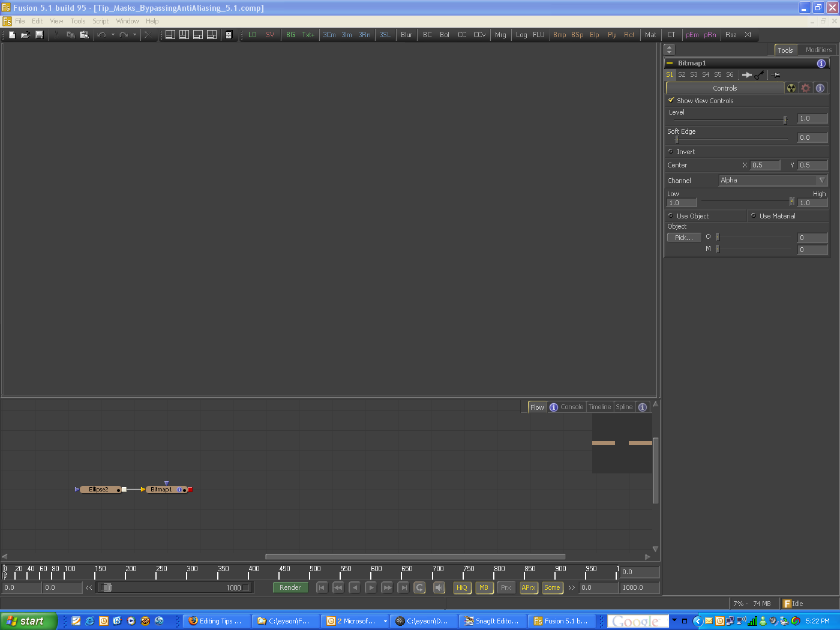Select the Ellipse2 node in the flow
Screen dimensions: 840x630
[100, 490]
